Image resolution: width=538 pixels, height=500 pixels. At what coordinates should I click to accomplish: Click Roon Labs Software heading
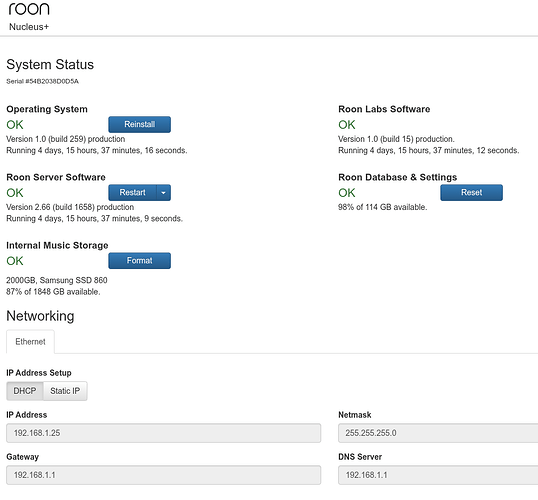[384, 109]
